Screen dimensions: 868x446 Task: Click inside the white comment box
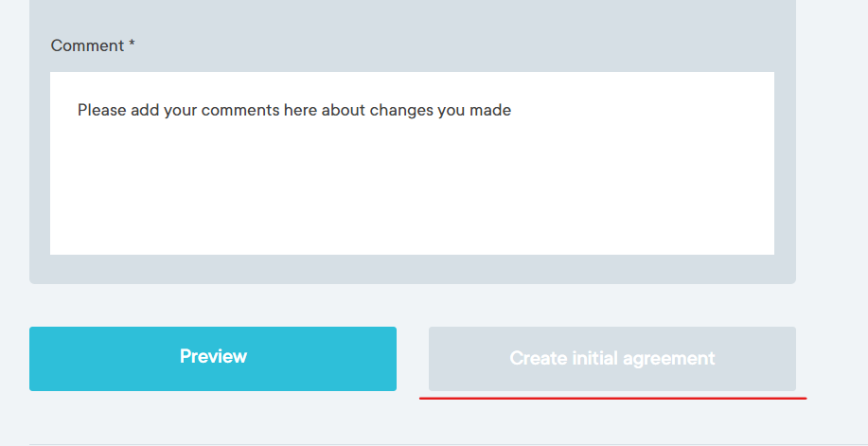tap(412, 170)
